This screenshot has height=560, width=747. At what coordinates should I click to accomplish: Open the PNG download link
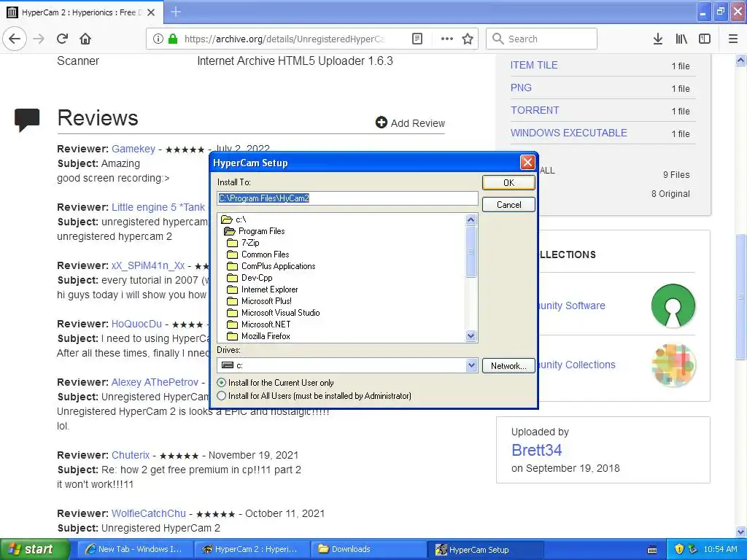tap(521, 87)
